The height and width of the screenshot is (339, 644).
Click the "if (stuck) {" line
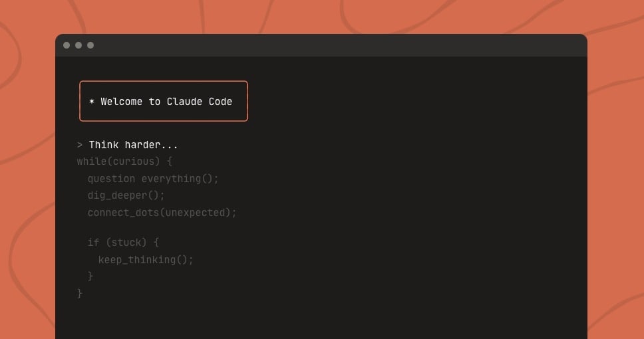pyautogui.click(x=123, y=243)
